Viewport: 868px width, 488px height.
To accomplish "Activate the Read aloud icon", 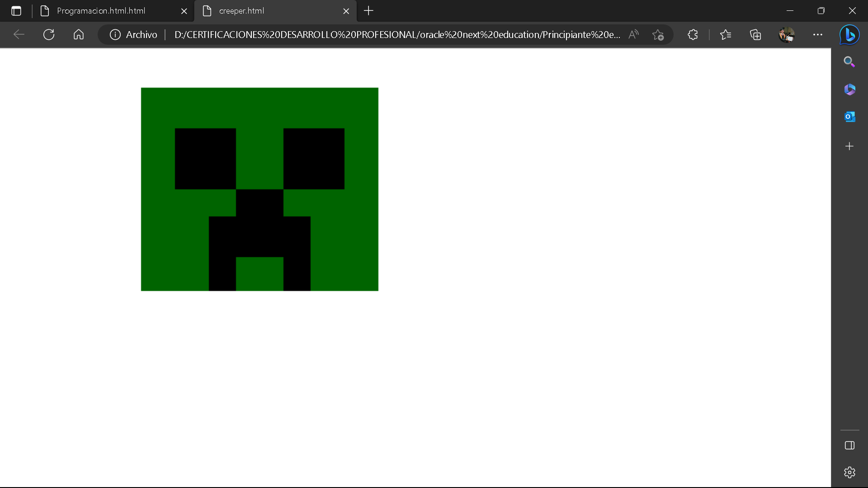I will pos(634,35).
